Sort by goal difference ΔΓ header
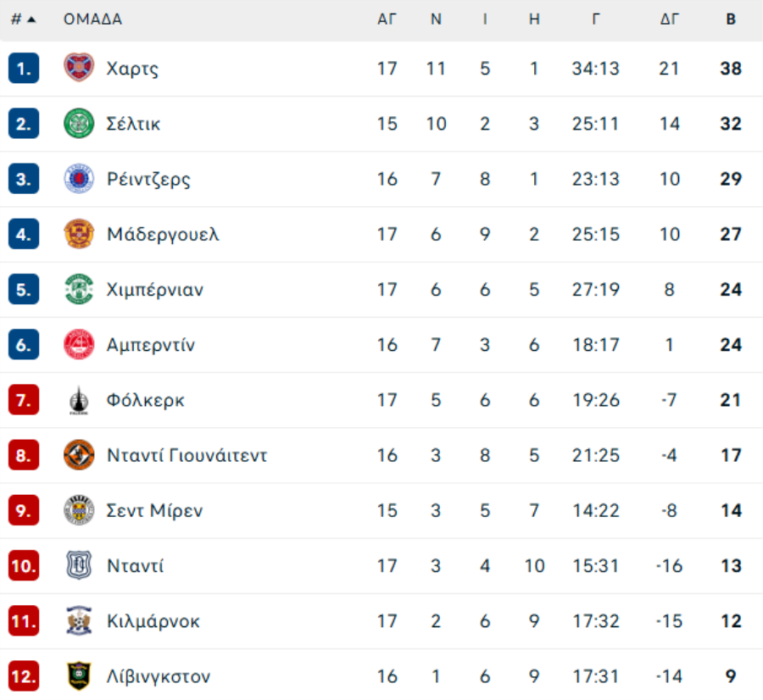Screen dimensions: 763x700 pos(670,19)
